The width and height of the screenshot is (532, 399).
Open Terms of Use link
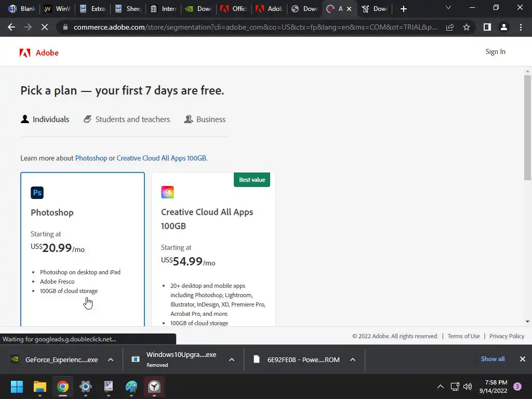(x=463, y=336)
